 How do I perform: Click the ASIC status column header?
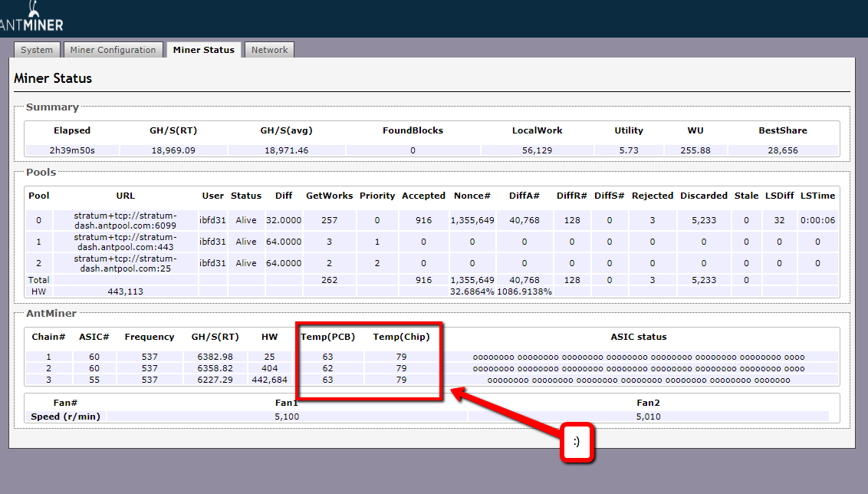pos(638,337)
